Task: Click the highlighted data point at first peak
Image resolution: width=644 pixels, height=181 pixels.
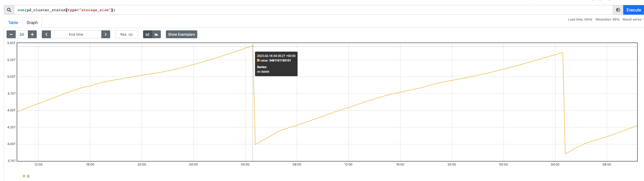Action: [252, 46]
